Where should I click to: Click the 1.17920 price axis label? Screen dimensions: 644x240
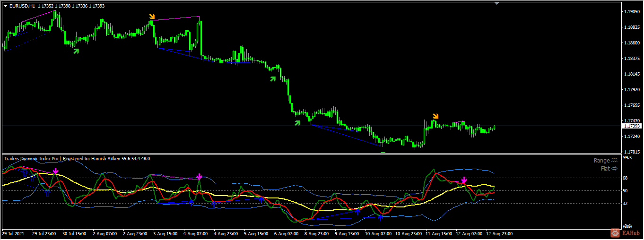point(632,90)
